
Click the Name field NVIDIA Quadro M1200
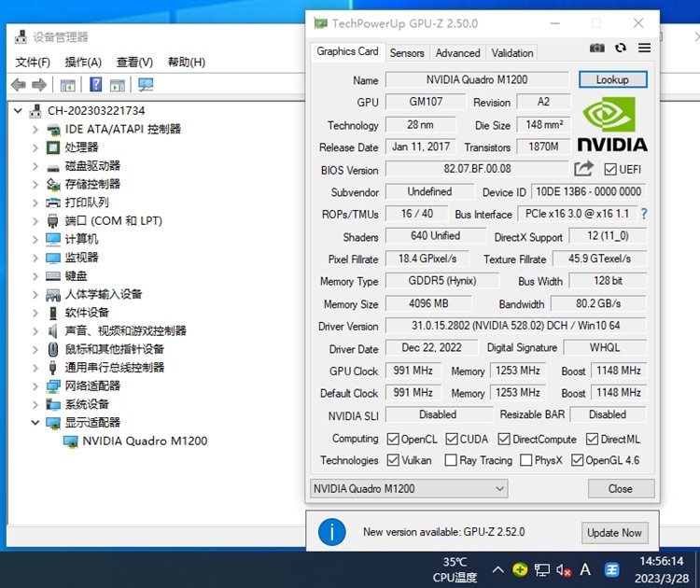point(477,79)
